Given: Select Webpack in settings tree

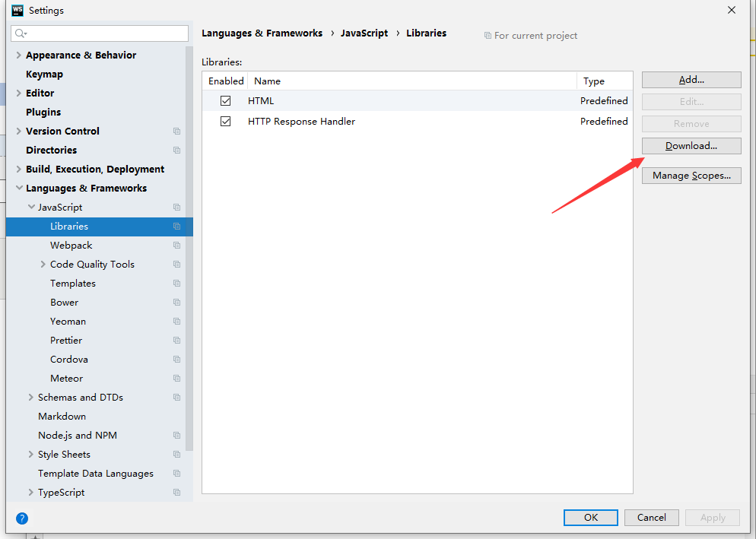Looking at the screenshot, I should tap(71, 246).
